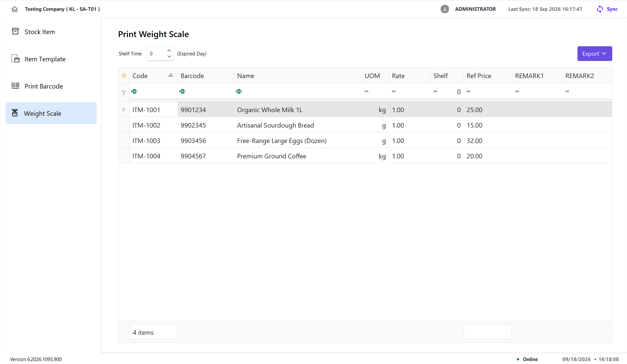Image resolution: width=627 pixels, height=364 pixels.
Task: Click the version number text
Action: tap(36, 359)
